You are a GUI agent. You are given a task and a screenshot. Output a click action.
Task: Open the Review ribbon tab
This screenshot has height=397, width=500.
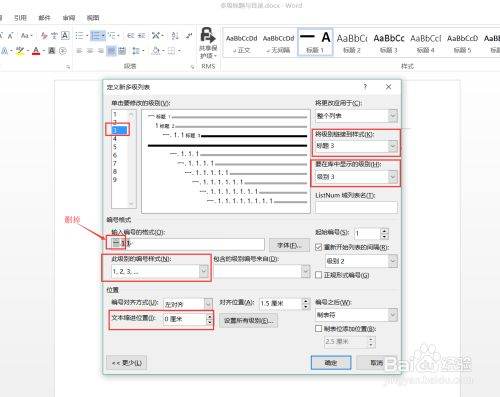[x=69, y=18]
